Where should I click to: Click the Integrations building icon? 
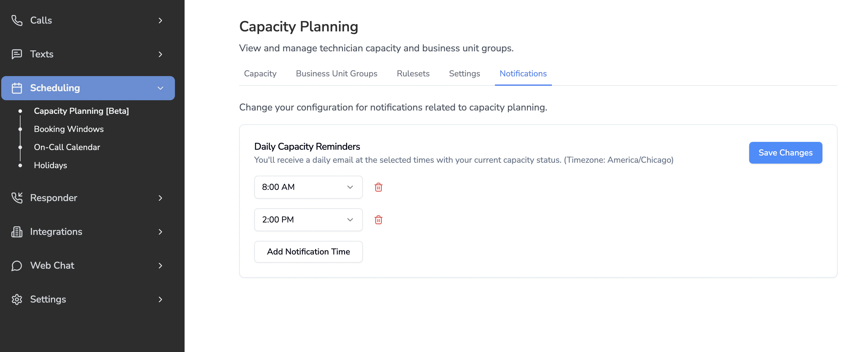(x=17, y=232)
